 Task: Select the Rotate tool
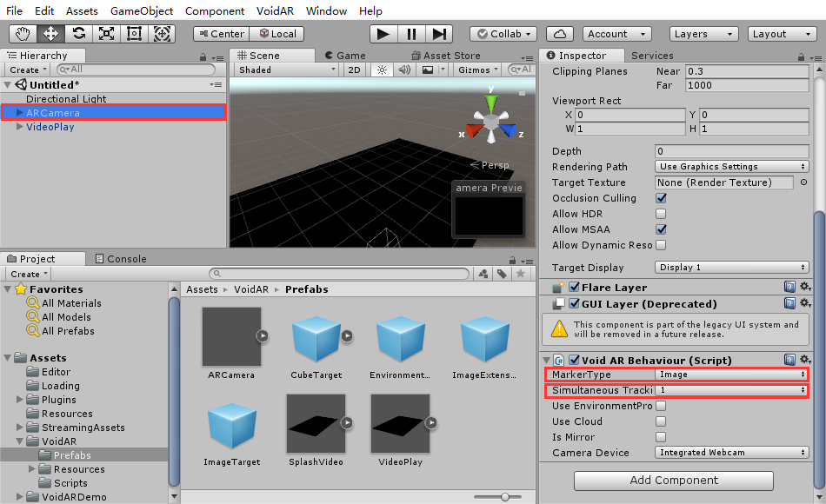78,34
